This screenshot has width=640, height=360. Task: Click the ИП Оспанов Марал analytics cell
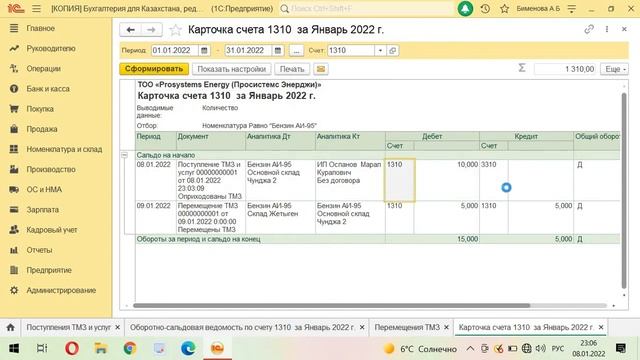(350, 180)
